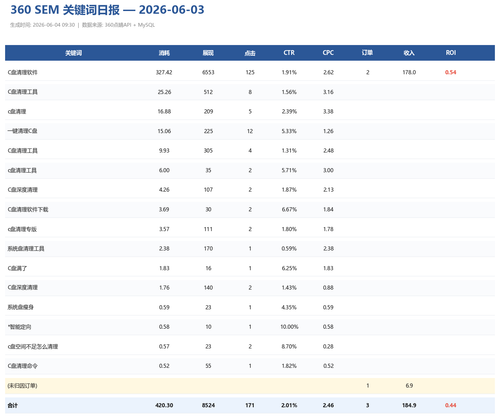Viewport: 500px width, 420px height.
Task: Click the 327.42 spend value
Action: click(164, 72)
